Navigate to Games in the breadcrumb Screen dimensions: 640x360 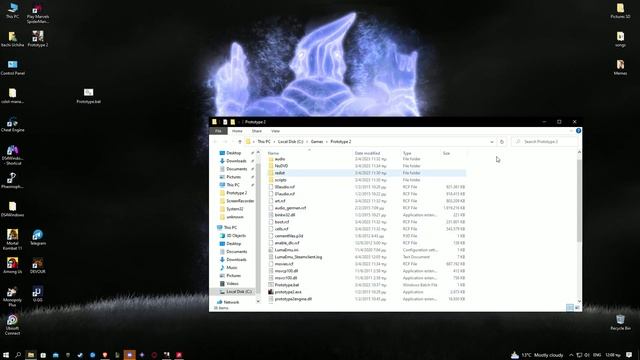tap(317, 142)
